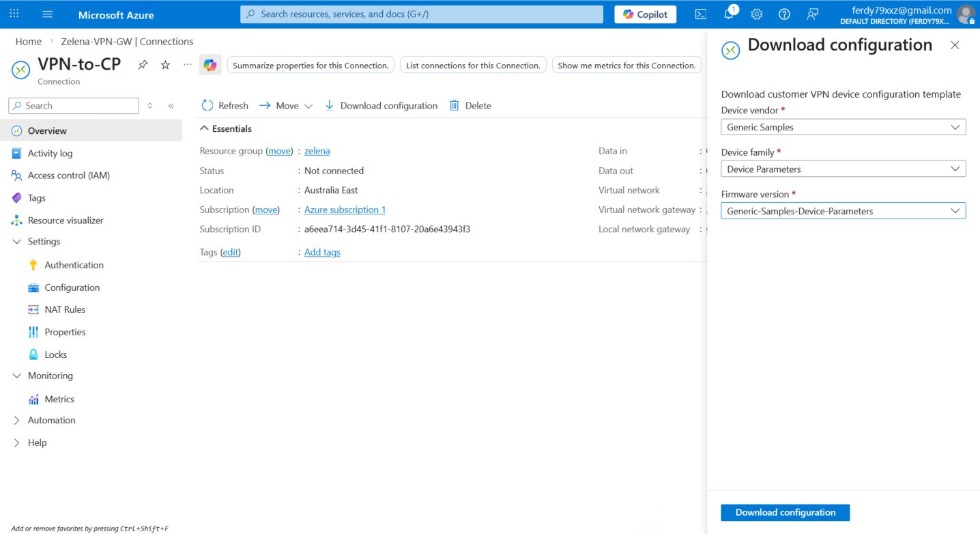This screenshot has width=980, height=534.
Task: Click the Delete trash toolbar button
Action: click(470, 106)
